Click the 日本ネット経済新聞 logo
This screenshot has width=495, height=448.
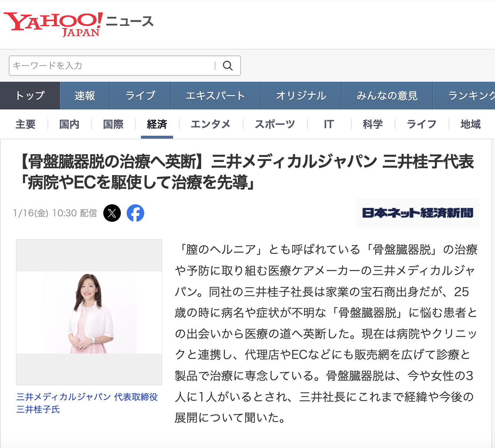click(x=417, y=213)
